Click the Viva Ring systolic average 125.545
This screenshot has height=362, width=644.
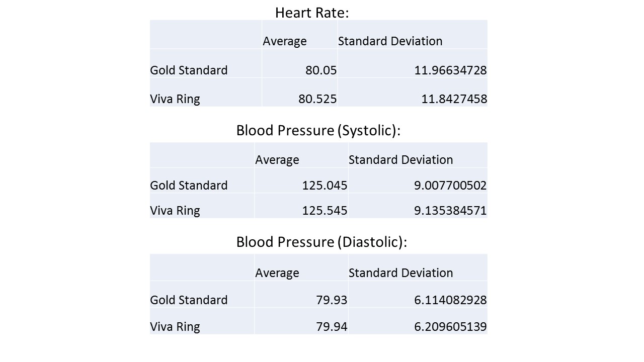tap(325, 210)
